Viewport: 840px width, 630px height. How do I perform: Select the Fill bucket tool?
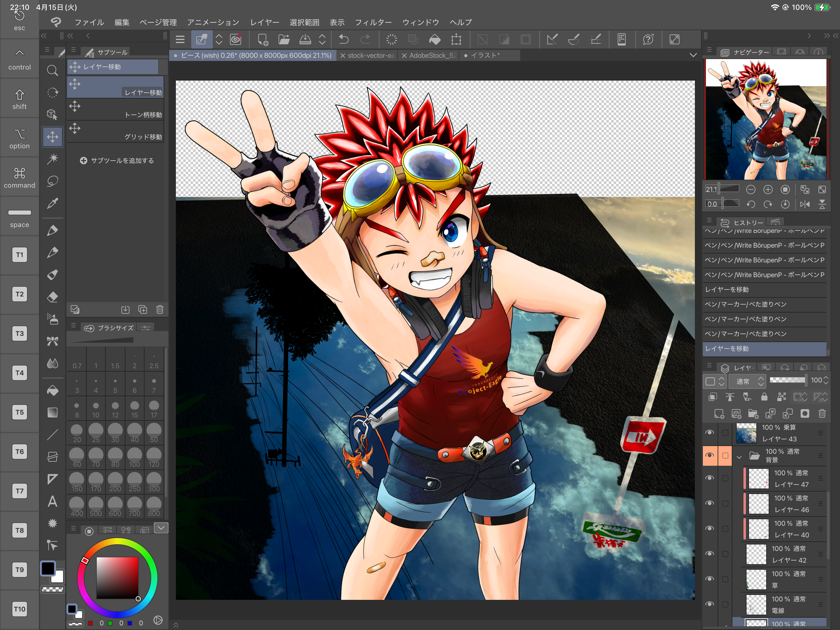52,390
